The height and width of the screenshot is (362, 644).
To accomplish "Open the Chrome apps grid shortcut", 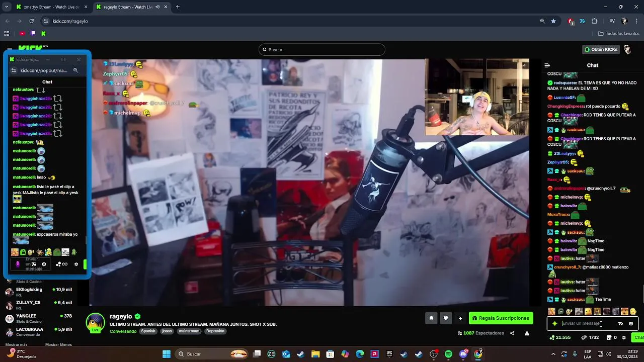I will click(7, 34).
